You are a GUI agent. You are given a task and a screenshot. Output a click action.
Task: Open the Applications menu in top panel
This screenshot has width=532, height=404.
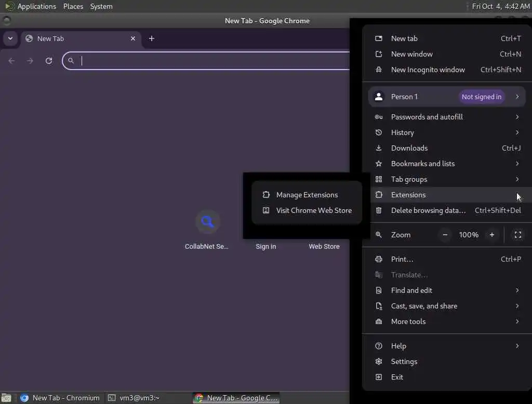click(37, 6)
